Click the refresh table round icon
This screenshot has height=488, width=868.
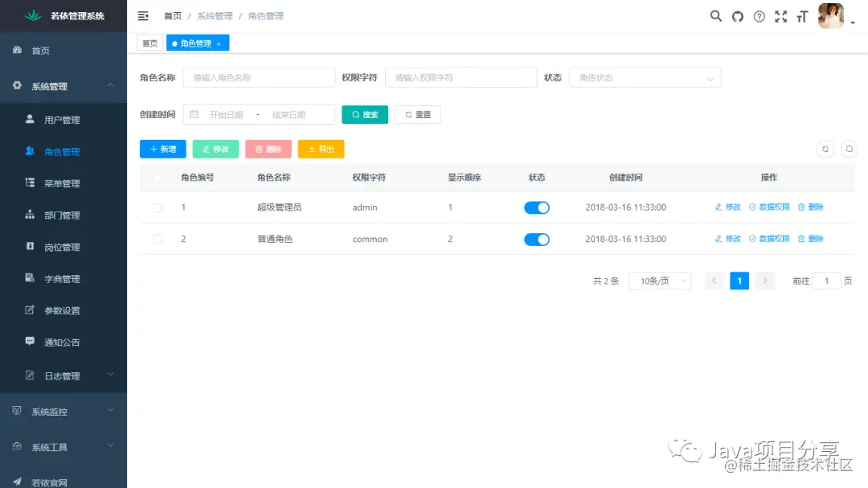[x=825, y=149]
